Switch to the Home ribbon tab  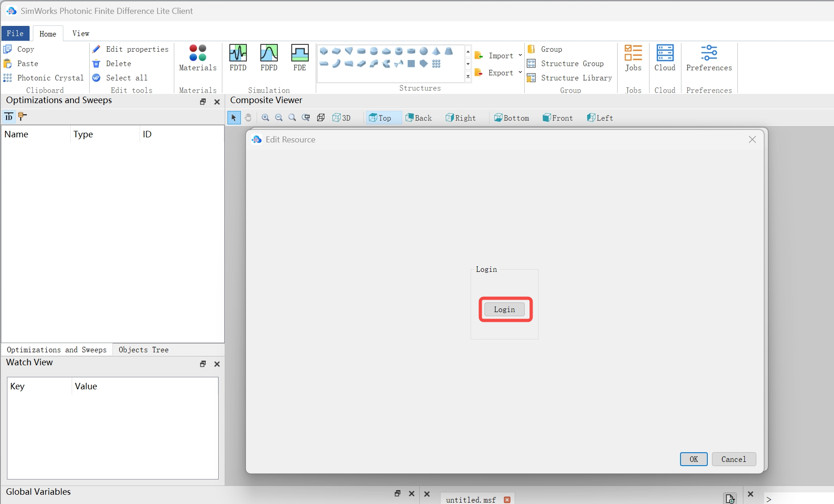[x=48, y=34]
